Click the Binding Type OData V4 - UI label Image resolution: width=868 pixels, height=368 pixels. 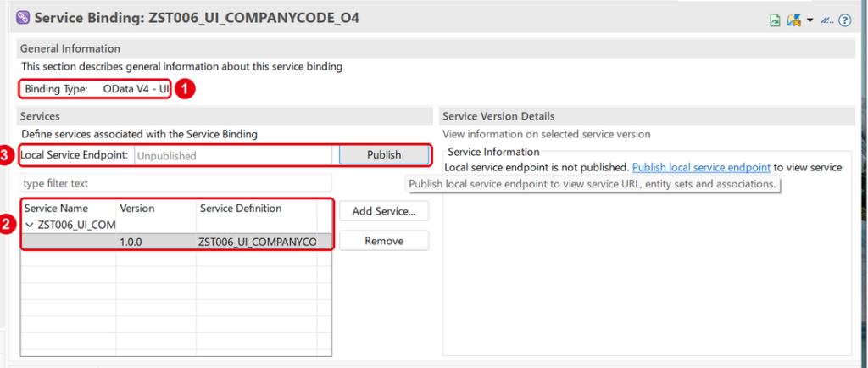(x=97, y=88)
